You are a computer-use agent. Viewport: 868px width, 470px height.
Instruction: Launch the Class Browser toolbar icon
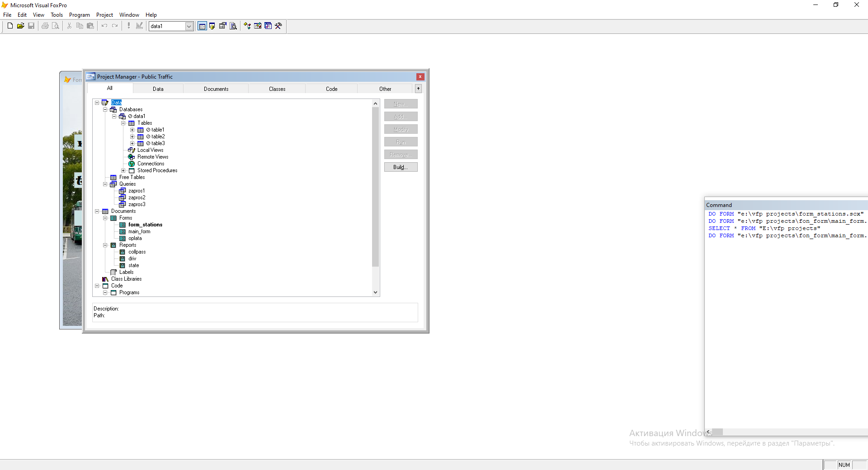(x=247, y=26)
